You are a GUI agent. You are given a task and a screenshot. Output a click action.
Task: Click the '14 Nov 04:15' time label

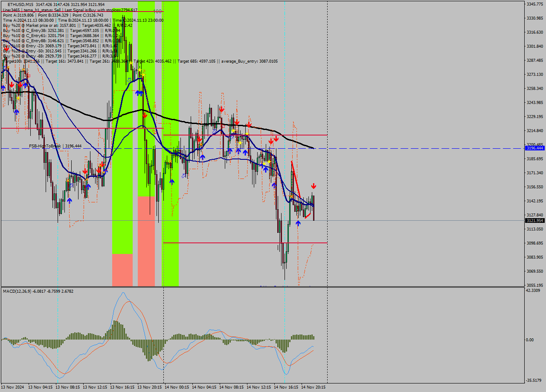click(x=203, y=387)
